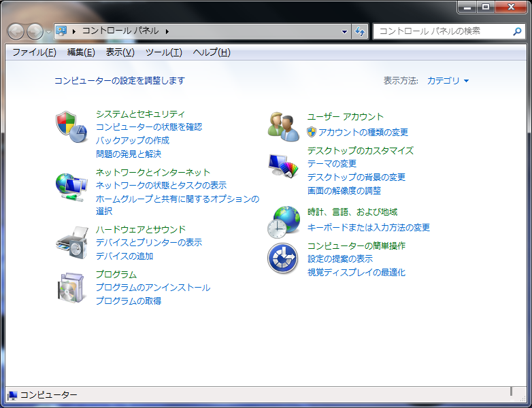Image resolution: width=532 pixels, height=408 pixels.
Task: Open the アカウントの種類の変更 link
Action: pos(363,133)
